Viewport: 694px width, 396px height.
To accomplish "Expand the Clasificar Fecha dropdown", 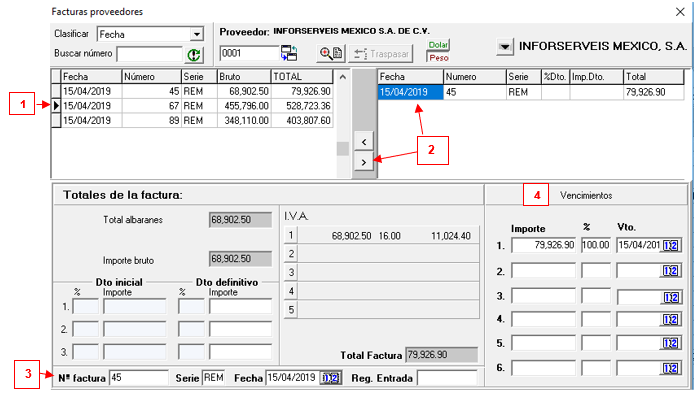I will tap(197, 34).
